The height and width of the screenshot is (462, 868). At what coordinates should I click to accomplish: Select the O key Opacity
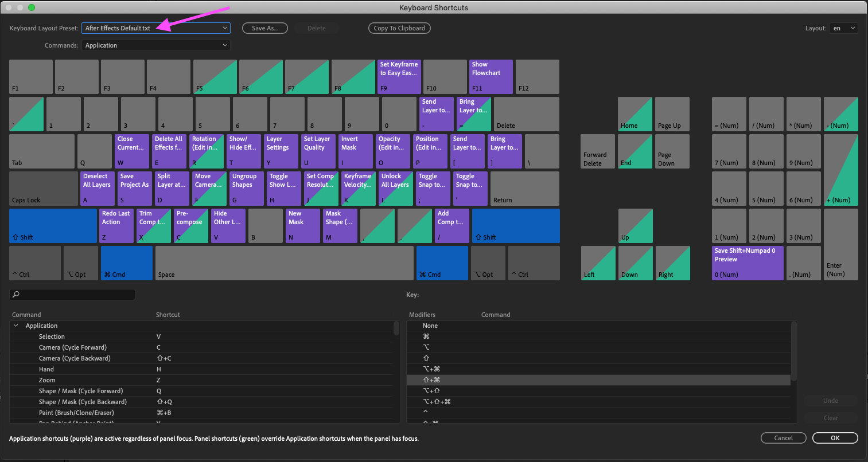tap(393, 151)
